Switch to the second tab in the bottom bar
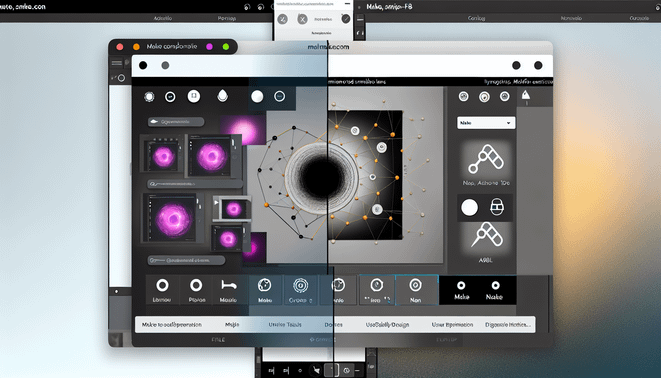 pyautogui.click(x=232, y=324)
